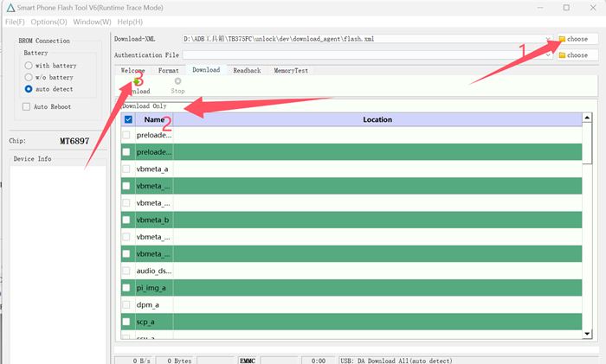Viewport: 606px width, 364px height.
Task: Click the partition list scrollbar thumb
Action: point(587,144)
